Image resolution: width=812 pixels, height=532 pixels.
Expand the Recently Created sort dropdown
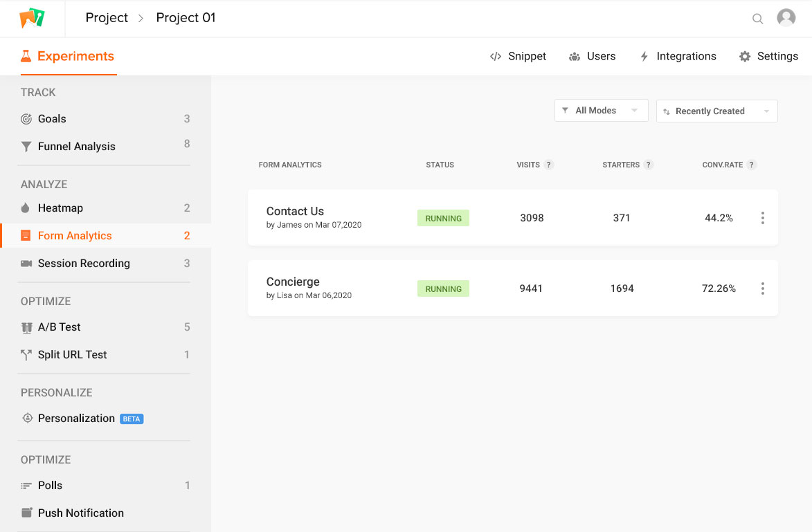tap(716, 111)
